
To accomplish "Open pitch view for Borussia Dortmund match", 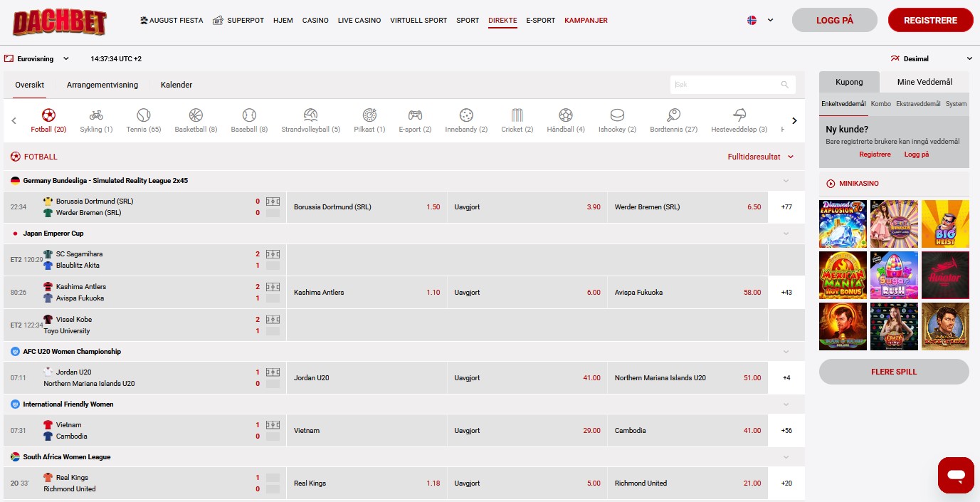I will 273,202.
